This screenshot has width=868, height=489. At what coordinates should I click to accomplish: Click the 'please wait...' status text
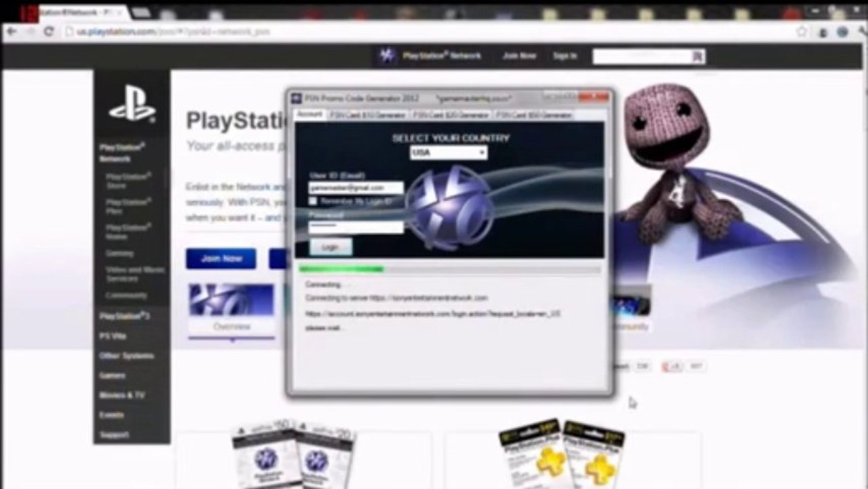(325, 328)
